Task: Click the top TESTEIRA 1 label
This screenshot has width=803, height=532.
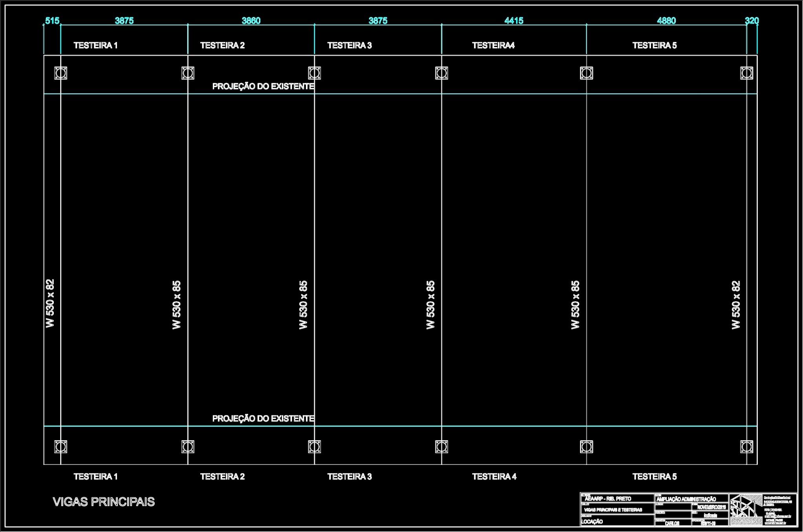Action: 95,45
